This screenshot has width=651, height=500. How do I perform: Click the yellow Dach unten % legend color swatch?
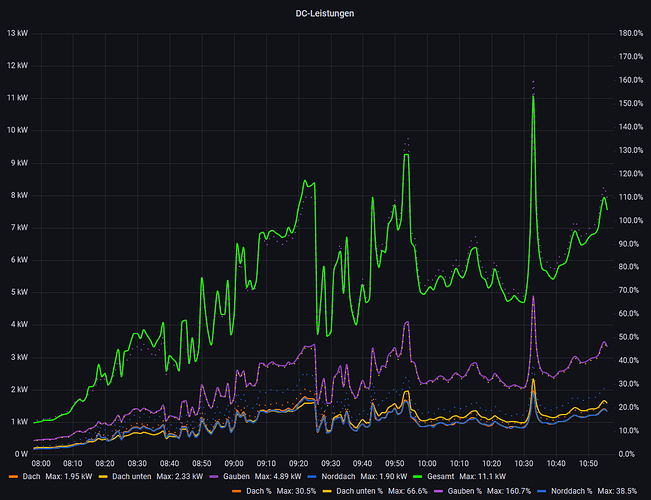[x=327, y=491]
